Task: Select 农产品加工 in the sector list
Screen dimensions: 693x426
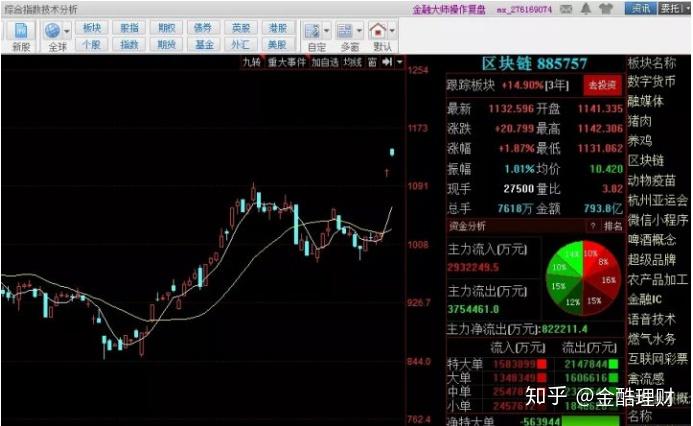Action: 658,279
